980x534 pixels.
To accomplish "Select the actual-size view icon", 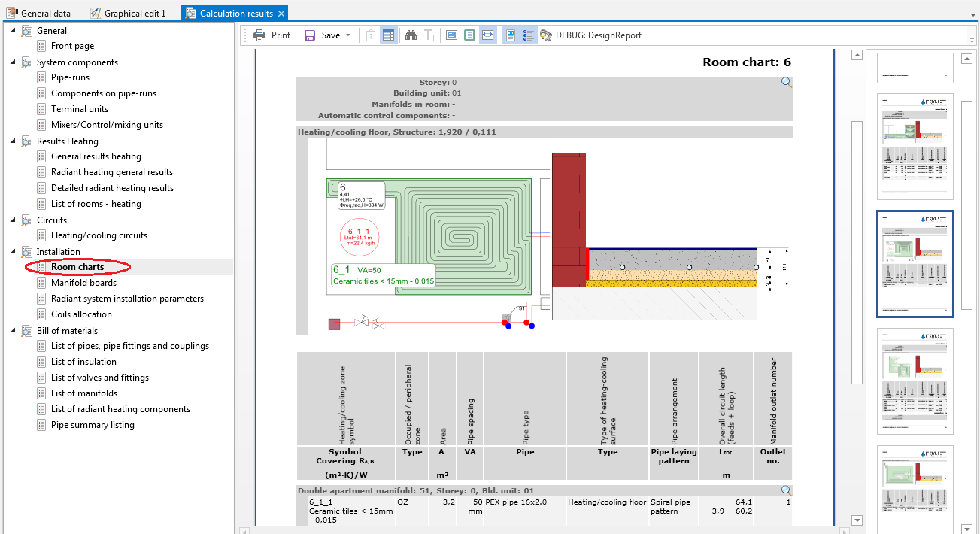I will pyautogui.click(x=451, y=35).
